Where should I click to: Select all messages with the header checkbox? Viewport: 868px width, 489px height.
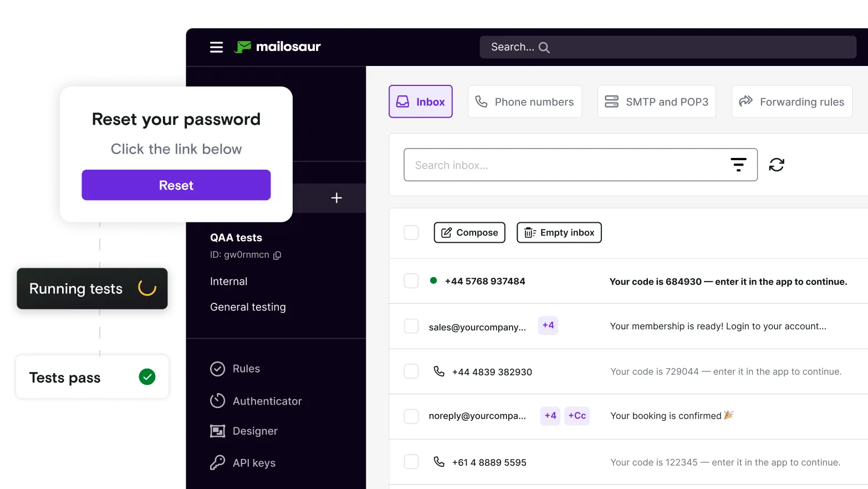(x=411, y=232)
